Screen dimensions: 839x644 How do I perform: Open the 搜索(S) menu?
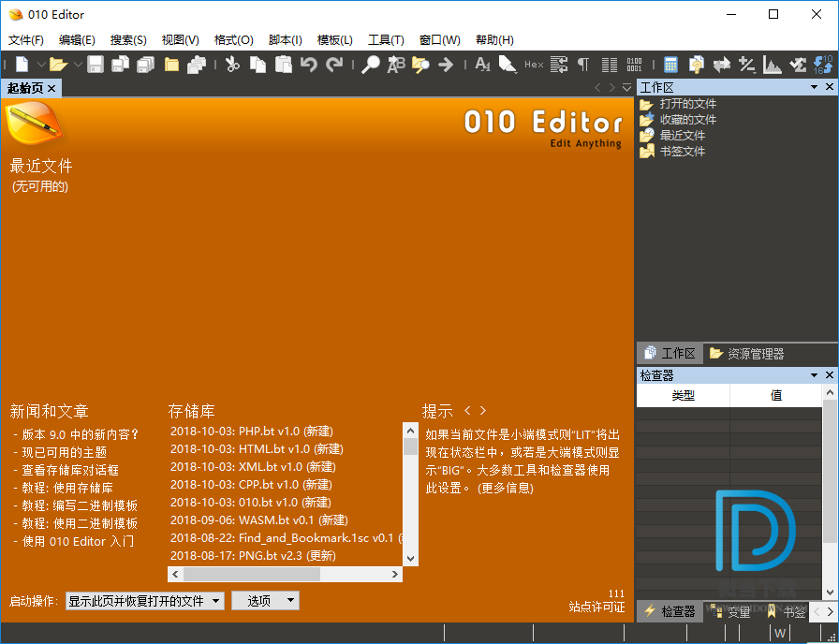tap(128, 40)
